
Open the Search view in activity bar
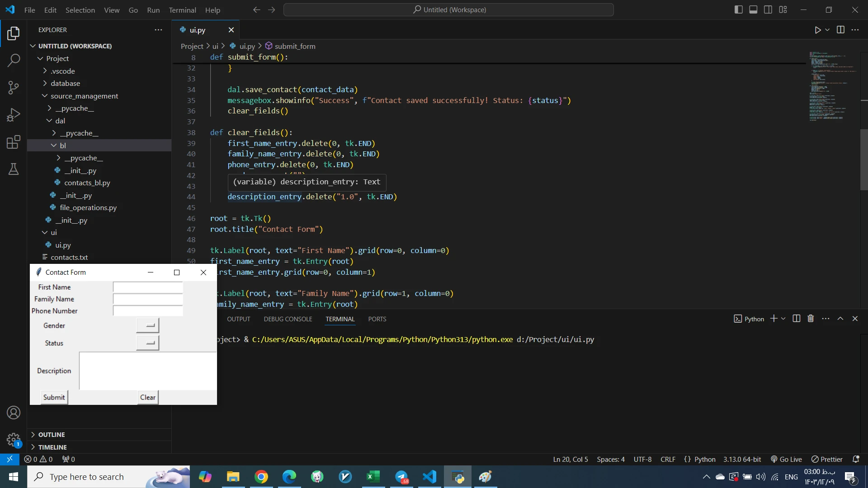click(x=14, y=60)
